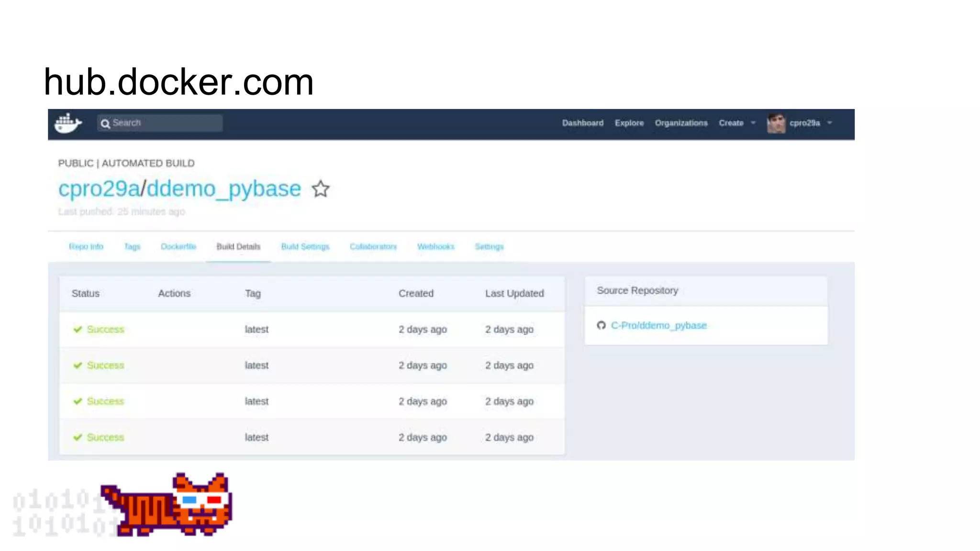Click the cpro29a namespace link
Image resolution: width=980 pixels, height=551 pixels.
(99, 188)
